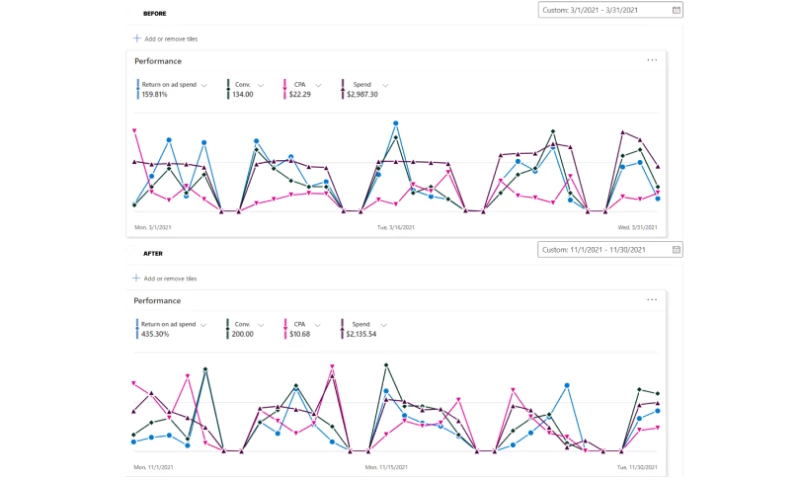Click plus icon in the After section

point(137,278)
